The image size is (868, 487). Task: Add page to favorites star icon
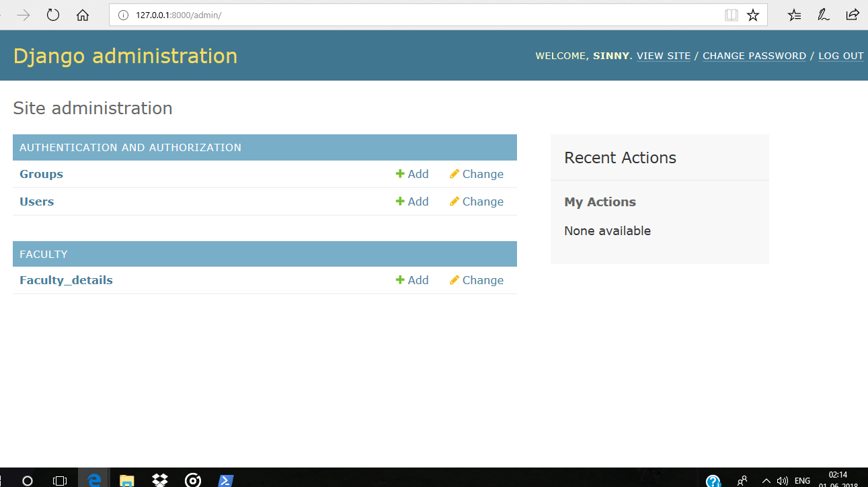coord(753,15)
